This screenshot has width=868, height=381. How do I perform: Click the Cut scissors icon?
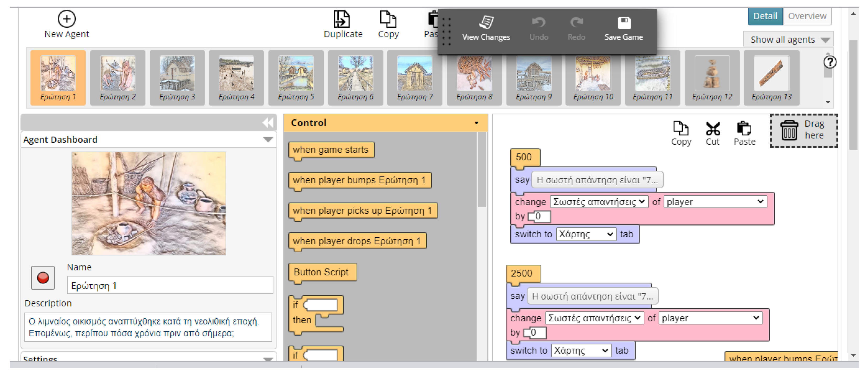tap(713, 129)
